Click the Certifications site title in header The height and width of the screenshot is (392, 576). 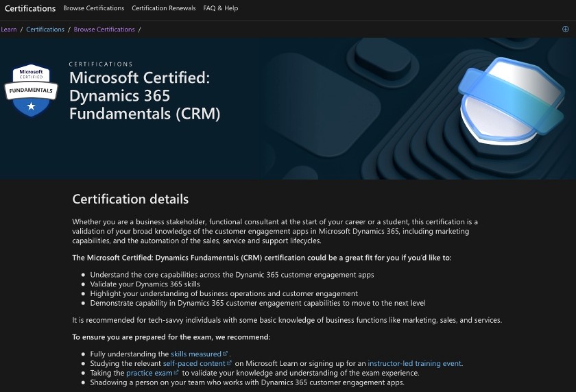click(30, 8)
